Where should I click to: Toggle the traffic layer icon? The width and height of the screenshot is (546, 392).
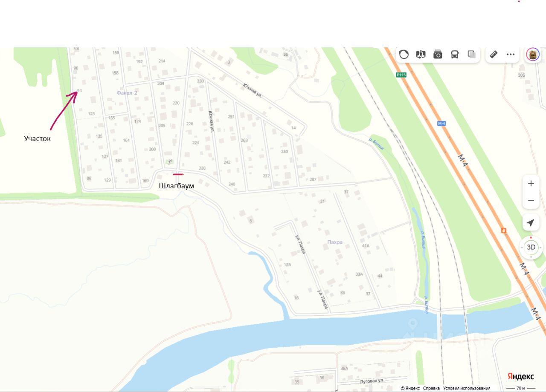(404, 55)
